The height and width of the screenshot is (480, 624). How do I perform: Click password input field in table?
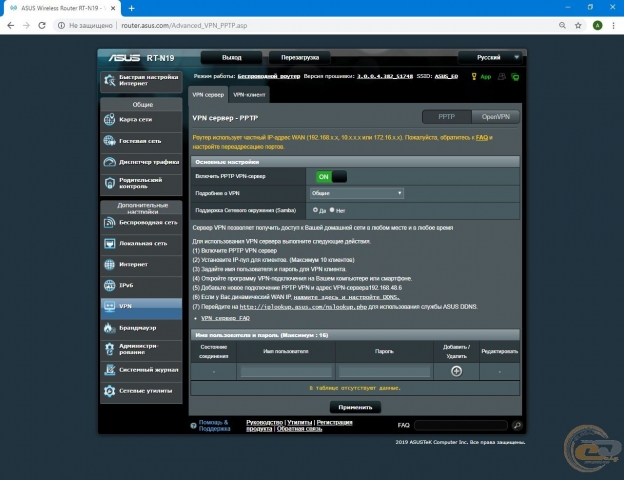[x=384, y=371]
